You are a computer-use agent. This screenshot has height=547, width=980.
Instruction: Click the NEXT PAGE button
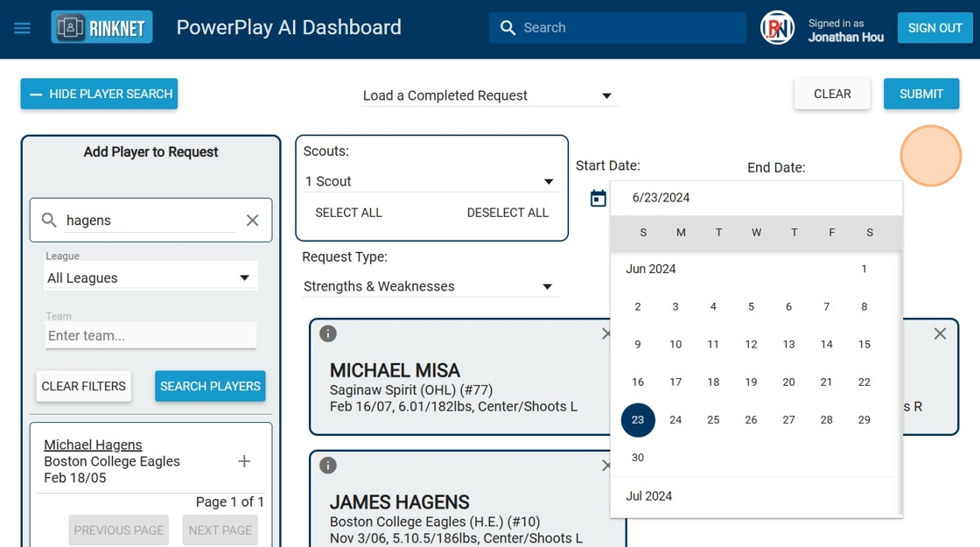[220, 530]
